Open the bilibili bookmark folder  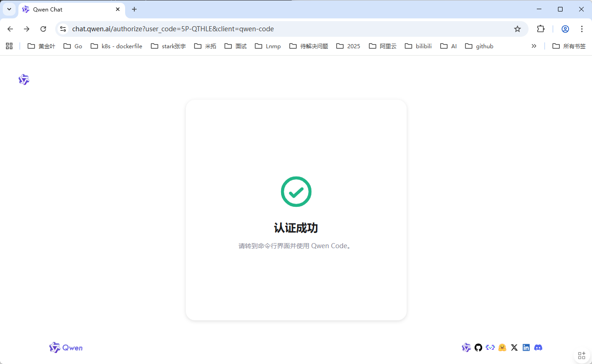419,46
